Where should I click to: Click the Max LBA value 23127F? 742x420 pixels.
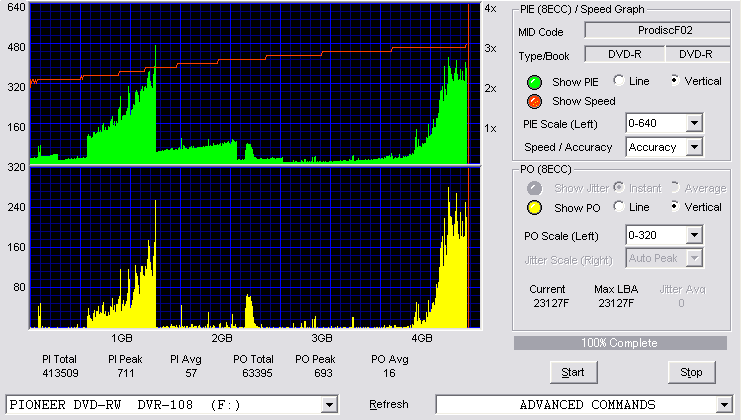[x=616, y=303]
